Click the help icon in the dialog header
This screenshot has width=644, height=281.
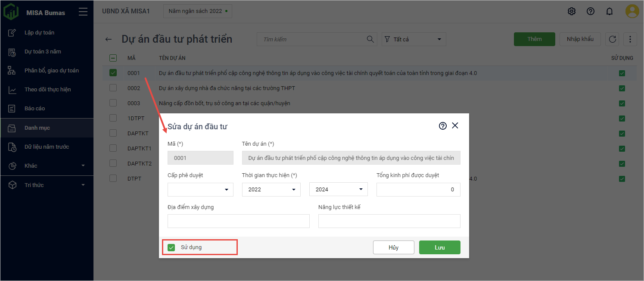(442, 126)
